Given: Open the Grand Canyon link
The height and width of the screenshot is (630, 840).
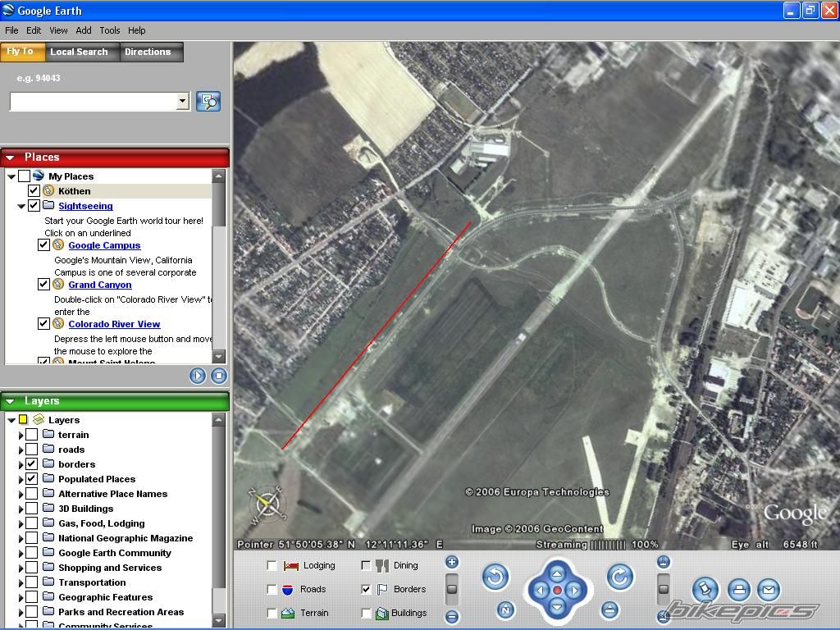Looking at the screenshot, I should click(99, 285).
